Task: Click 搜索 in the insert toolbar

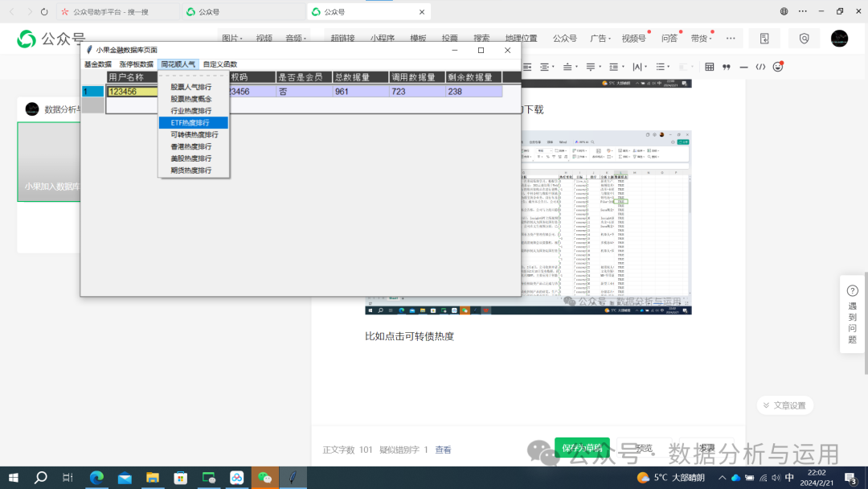Action: coord(481,39)
